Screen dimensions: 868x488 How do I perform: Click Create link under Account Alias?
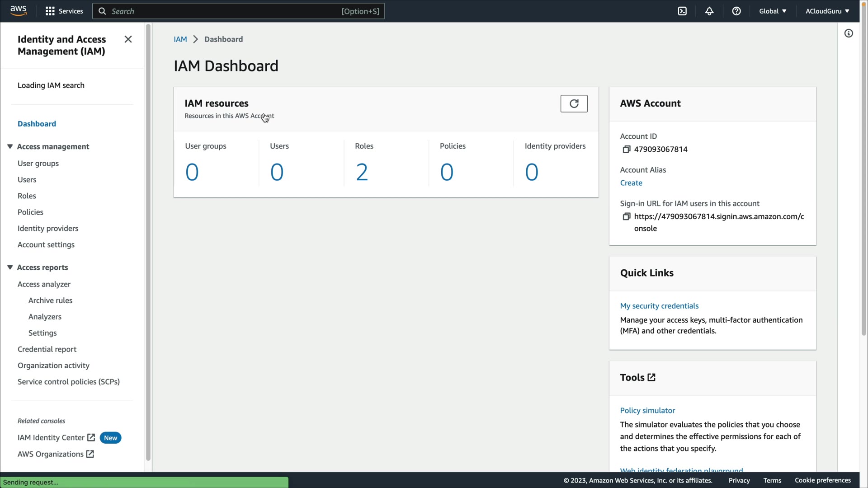(631, 183)
